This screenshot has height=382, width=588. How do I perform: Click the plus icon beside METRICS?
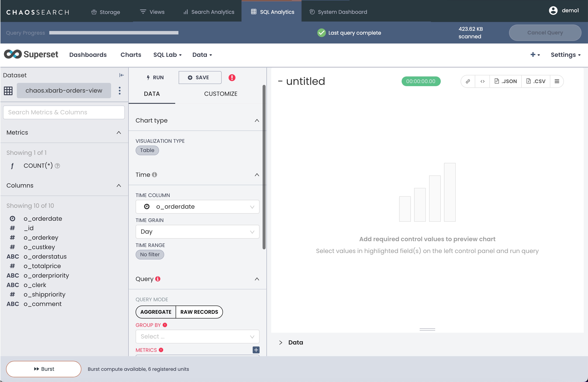click(256, 350)
